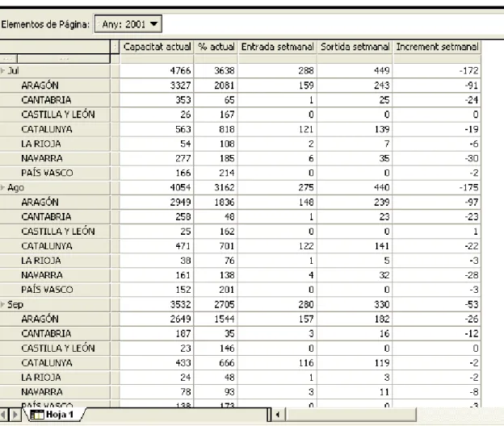This screenshot has height=426, width=504.
Task: Click the Hoja 1 worksheet table icon
Action: click(x=36, y=415)
